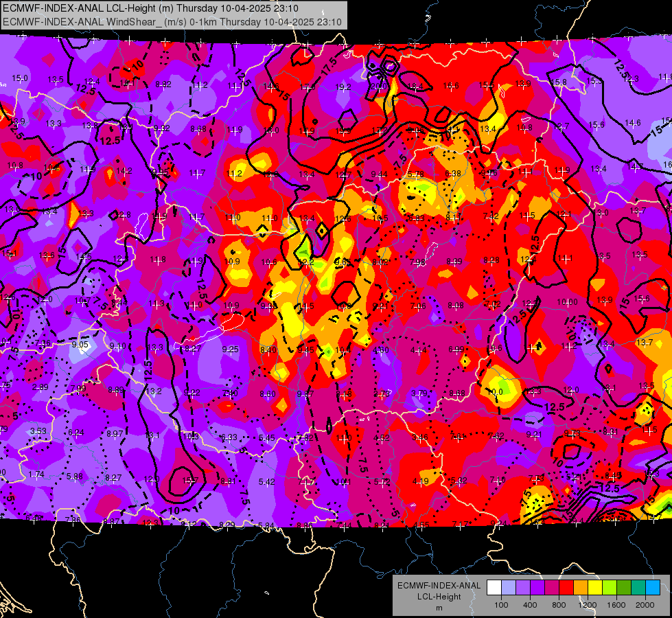Click the 1.74 wind shear value
The image size is (672, 618).
tap(36, 474)
